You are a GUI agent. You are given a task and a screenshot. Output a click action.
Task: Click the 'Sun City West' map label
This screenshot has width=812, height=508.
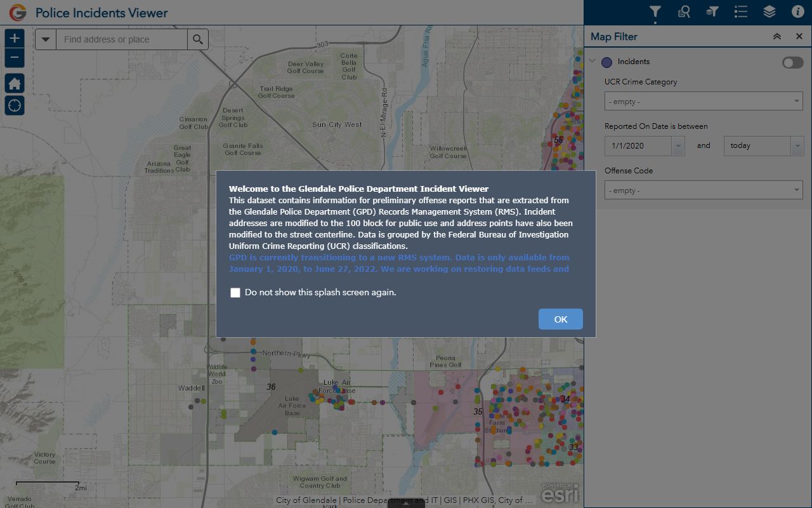click(337, 124)
